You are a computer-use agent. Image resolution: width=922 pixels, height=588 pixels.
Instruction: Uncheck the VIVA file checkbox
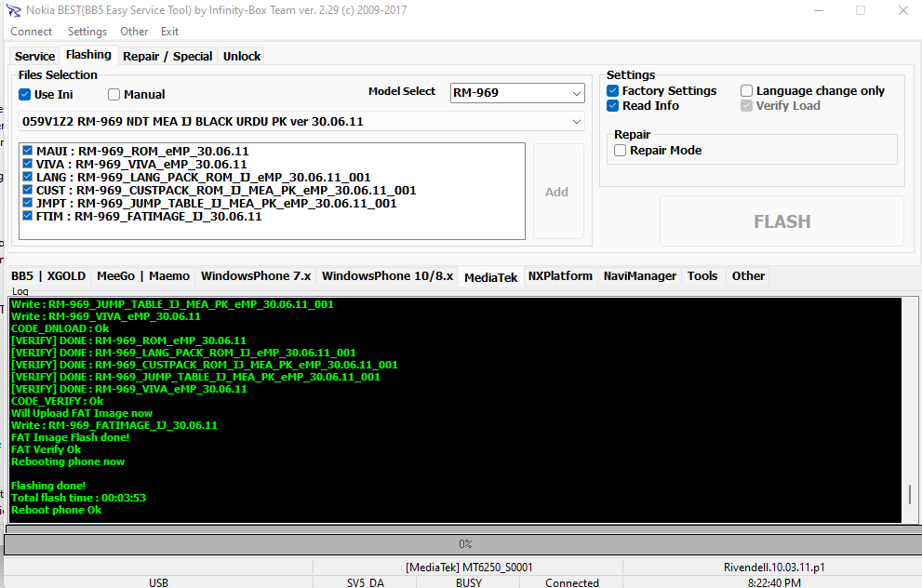click(27, 164)
